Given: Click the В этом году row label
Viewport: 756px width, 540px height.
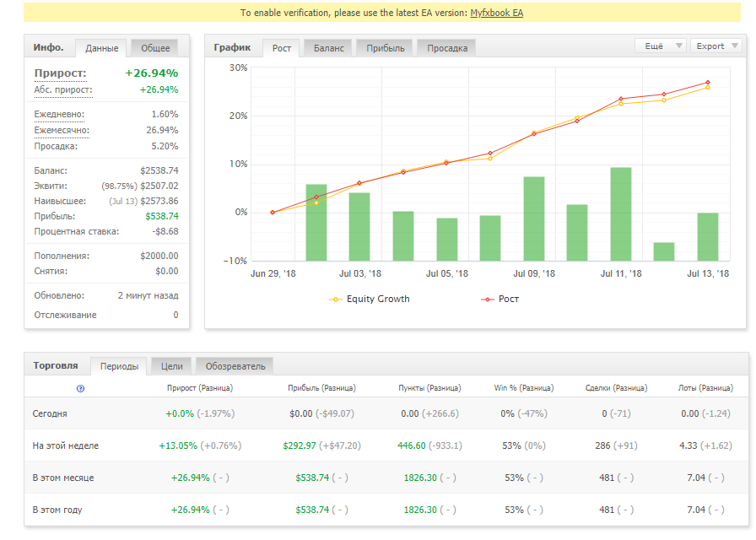Looking at the screenshot, I should point(57,510).
